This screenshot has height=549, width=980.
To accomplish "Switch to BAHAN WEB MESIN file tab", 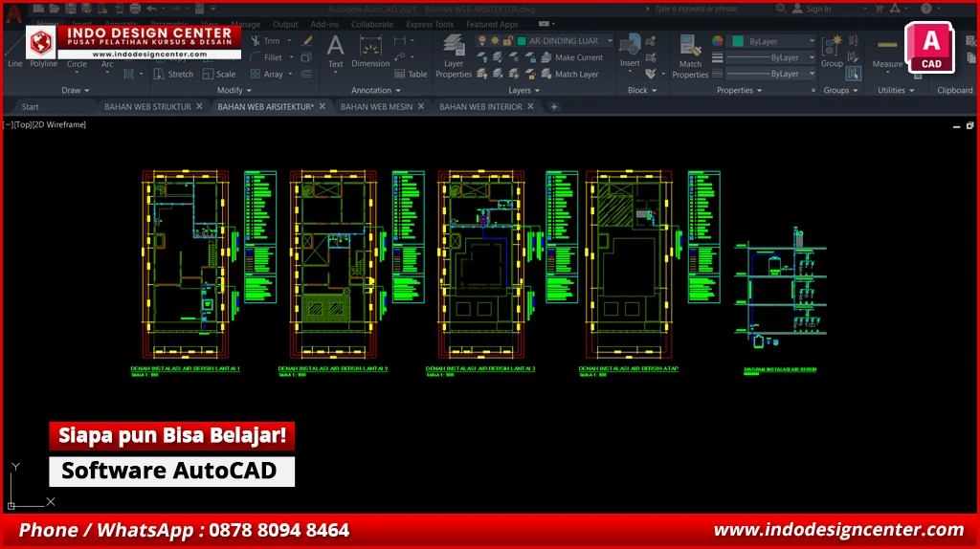I will [376, 107].
